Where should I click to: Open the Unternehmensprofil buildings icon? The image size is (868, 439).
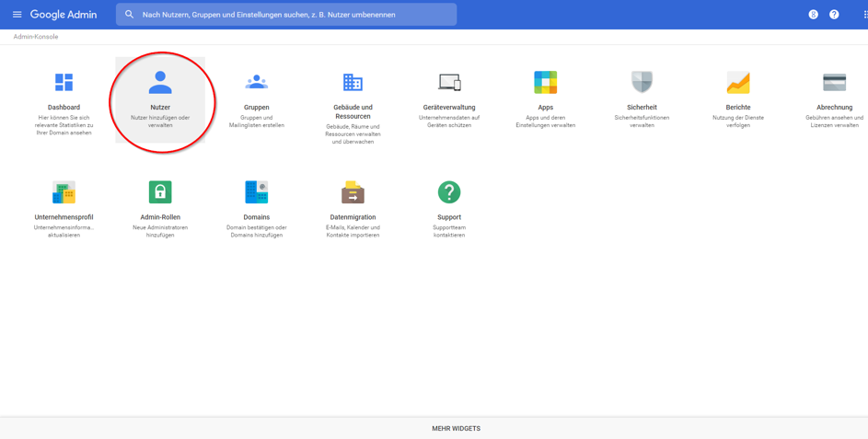(x=64, y=192)
